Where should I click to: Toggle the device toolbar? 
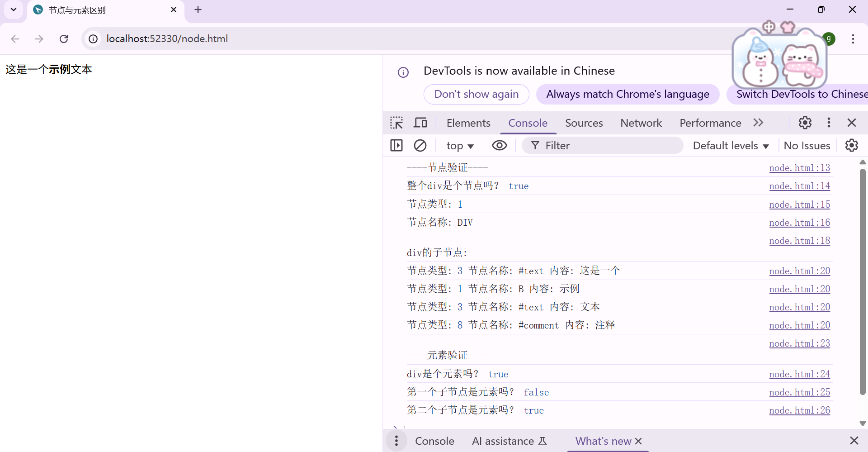tap(420, 123)
